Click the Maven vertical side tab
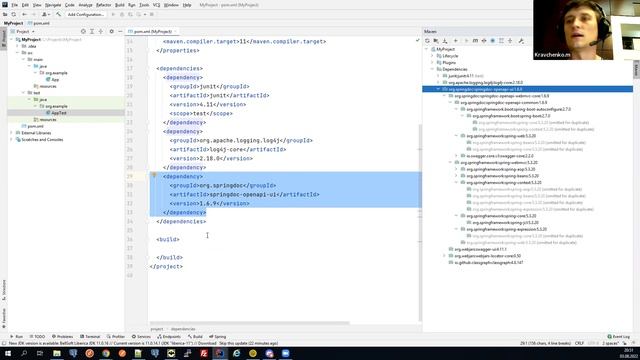This screenshot has width=640, height=360. [x=636, y=69]
